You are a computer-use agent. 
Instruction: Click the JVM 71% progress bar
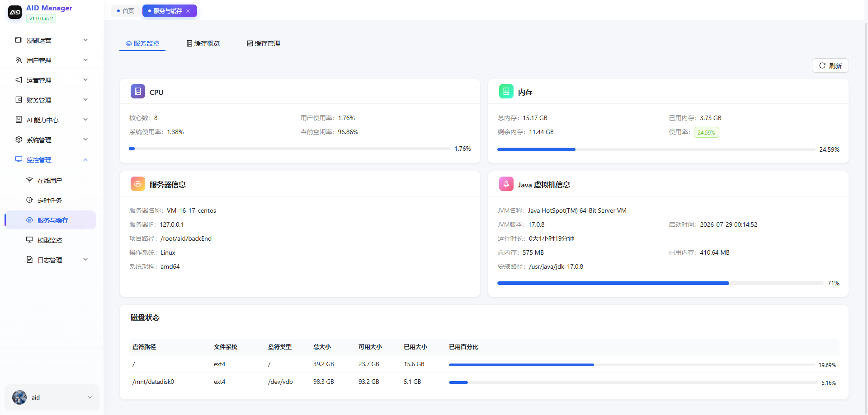click(x=660, y=283)
